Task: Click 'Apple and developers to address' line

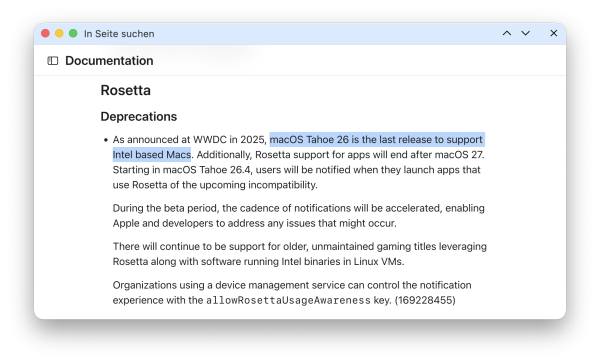Action: click(254, 223)
